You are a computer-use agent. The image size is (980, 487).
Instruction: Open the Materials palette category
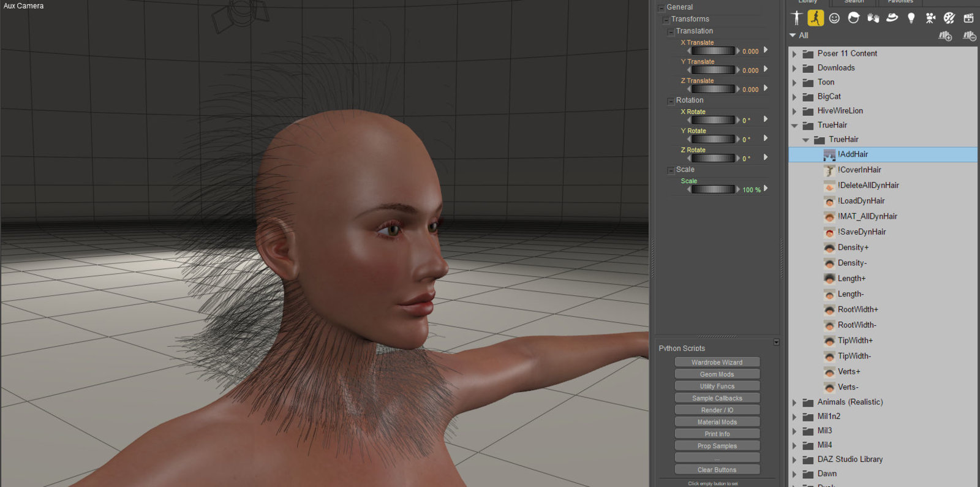[949, 18]
